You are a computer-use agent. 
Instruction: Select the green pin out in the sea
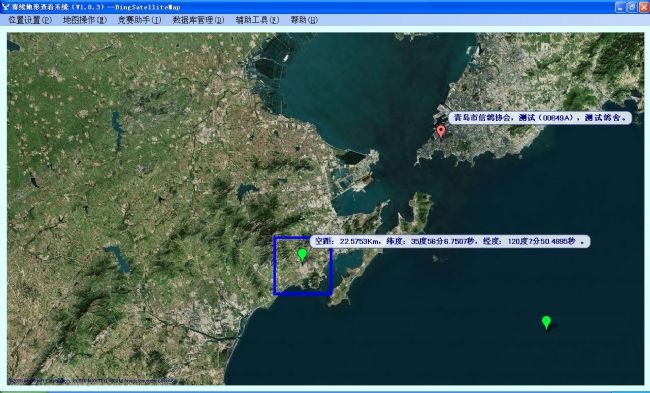pyautogui.click(x=546, y=322)
